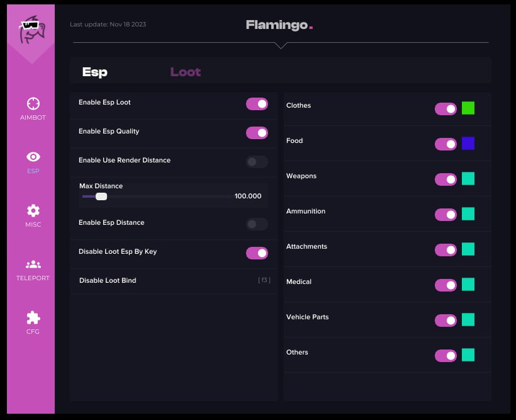Image resolution: width=516 pixels, height=420 pixels.
Task: Toggle the Attachments loot switch
Action: point(446,250)
